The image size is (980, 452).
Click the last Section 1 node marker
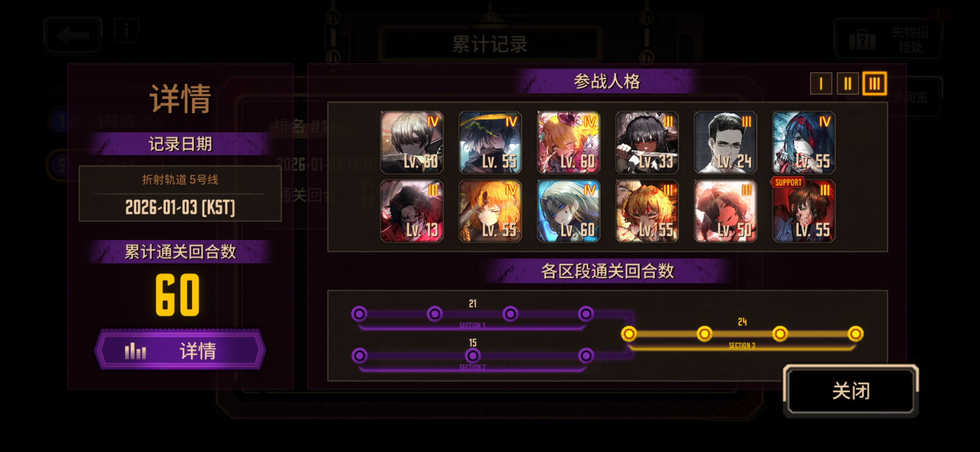pyautogui.click(x=586, y=314)
